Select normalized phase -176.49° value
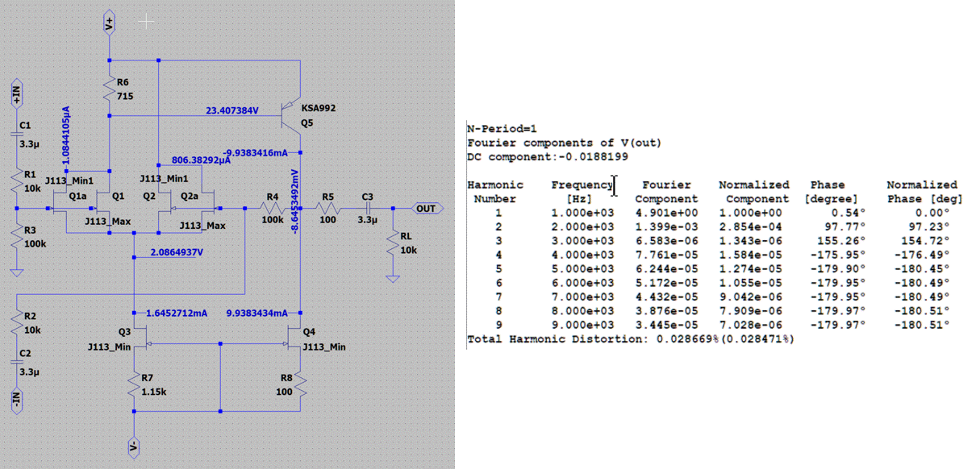 (x=922, y=254)
